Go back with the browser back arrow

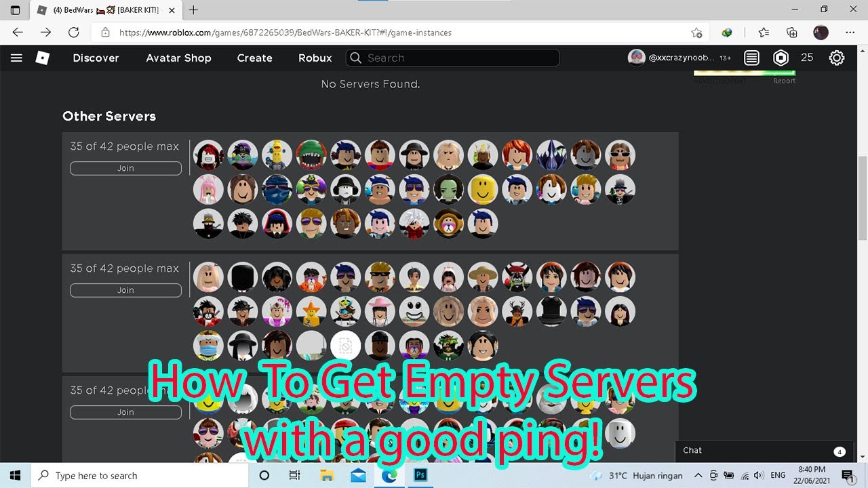[x=18, y=32]
